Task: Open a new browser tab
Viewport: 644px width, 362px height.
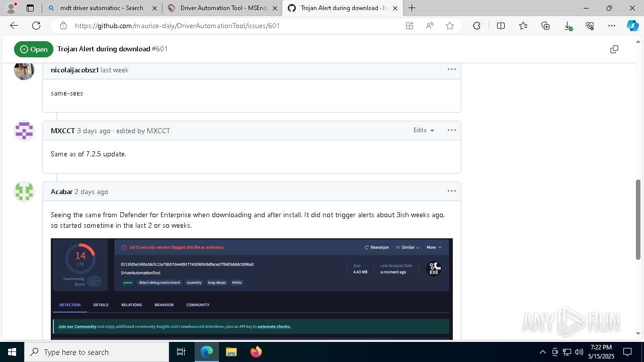Action: [x=412, y=8]
